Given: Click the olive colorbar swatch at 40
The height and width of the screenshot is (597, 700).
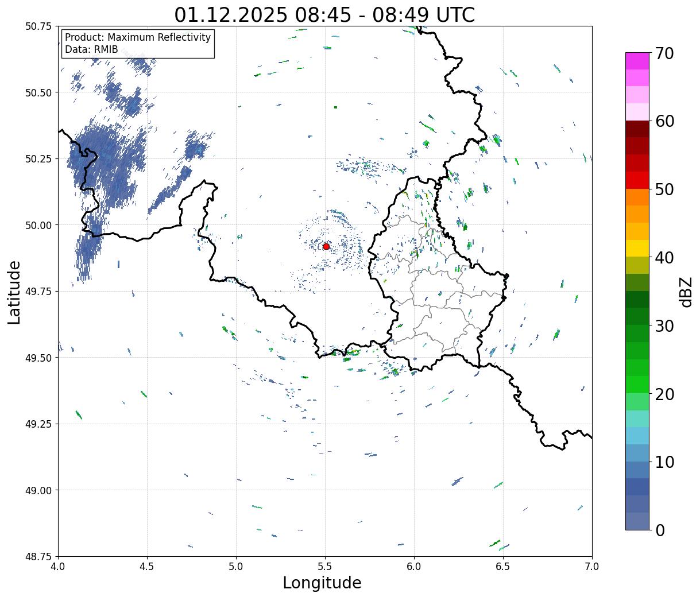Looking at the screenshot, I should click(637, 265).
